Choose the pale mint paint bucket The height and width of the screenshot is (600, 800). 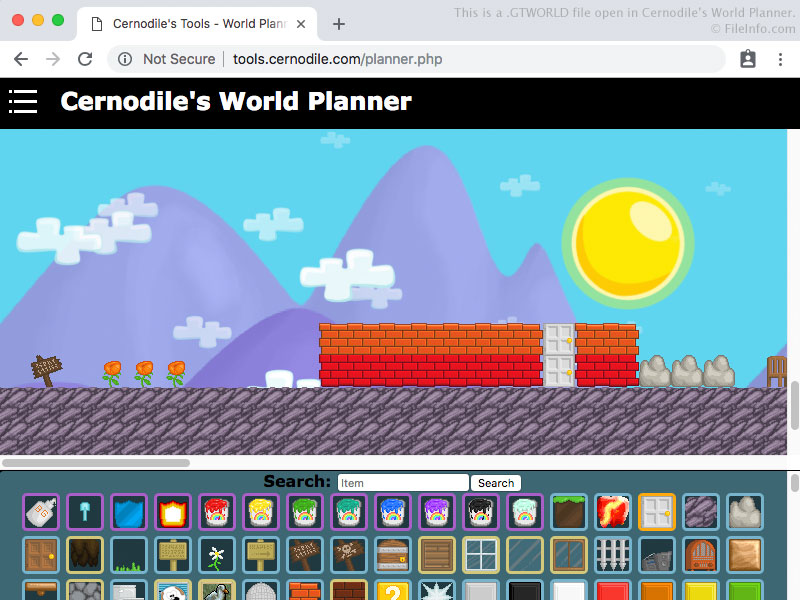[524, 512]
